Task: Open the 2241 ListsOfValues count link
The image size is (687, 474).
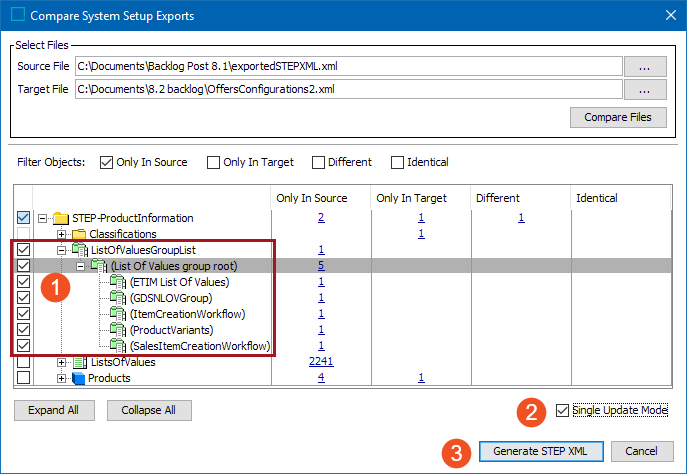Action: 320,362
